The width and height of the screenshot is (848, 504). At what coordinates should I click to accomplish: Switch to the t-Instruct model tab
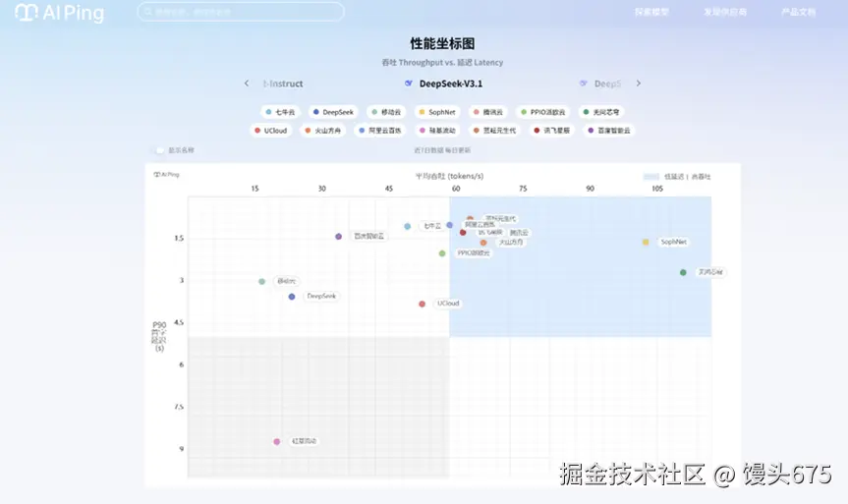283,84
